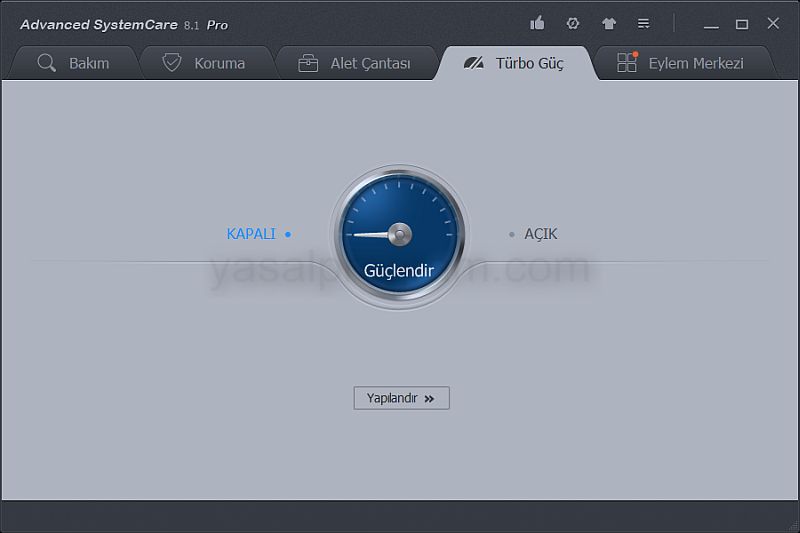Click the toolbox icon on Alet Çantası

pos(309,63)
